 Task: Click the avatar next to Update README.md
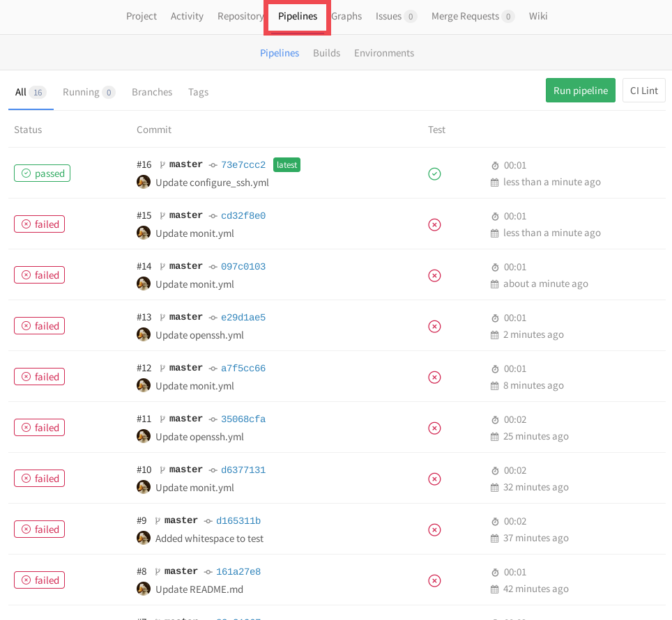[x=144, y=588]
